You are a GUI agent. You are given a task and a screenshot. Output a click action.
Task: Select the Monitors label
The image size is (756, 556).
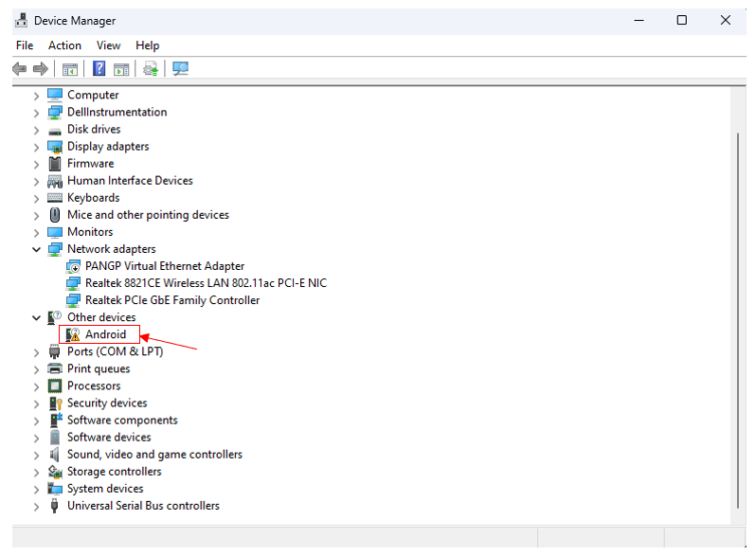[90, 232]
